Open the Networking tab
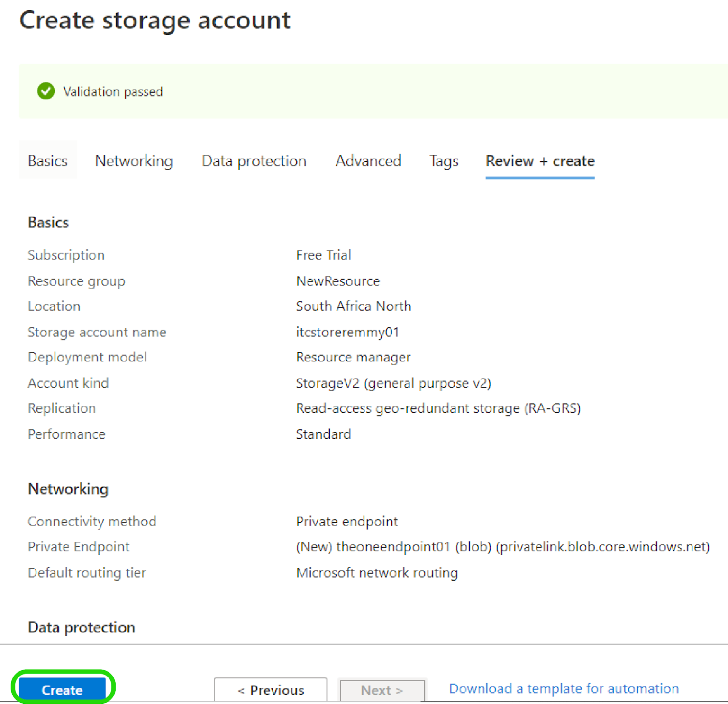 [x=134, y=161]
